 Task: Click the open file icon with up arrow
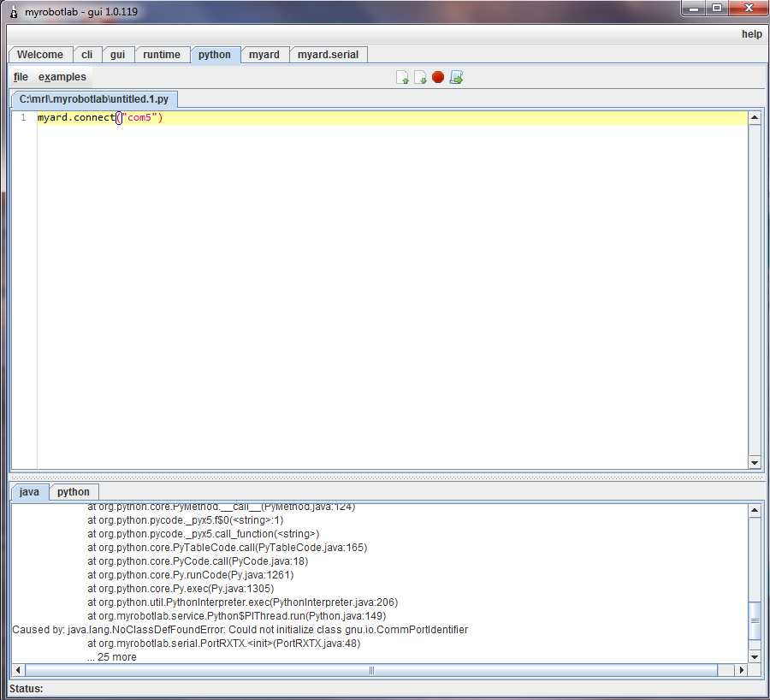pyautogui.click(x=402, y=78)
